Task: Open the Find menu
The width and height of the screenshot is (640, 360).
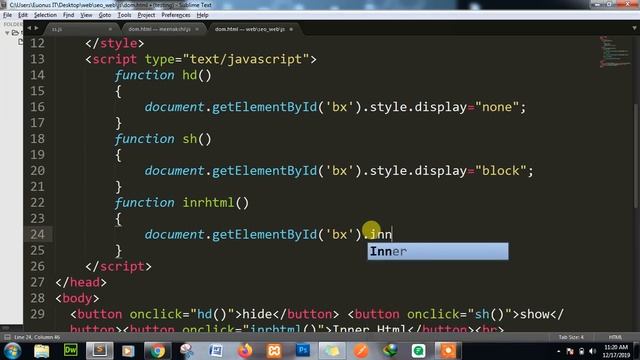Action: (x=68, y=15)
